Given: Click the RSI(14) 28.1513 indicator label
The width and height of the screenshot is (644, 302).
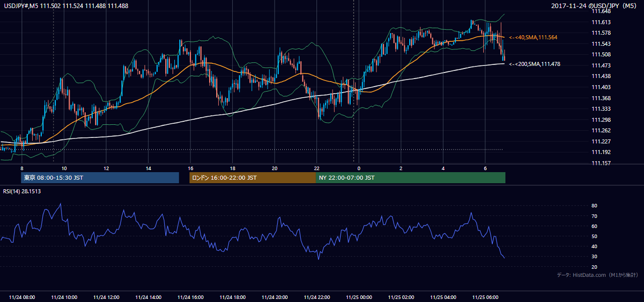Looking at the screenshot, I should (22, 191).
